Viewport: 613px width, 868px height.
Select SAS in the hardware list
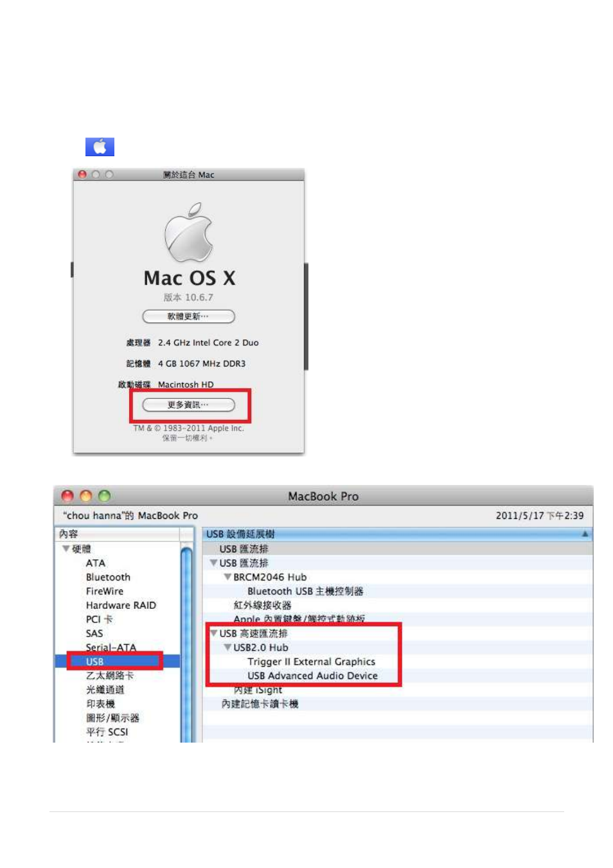[94, 633]
